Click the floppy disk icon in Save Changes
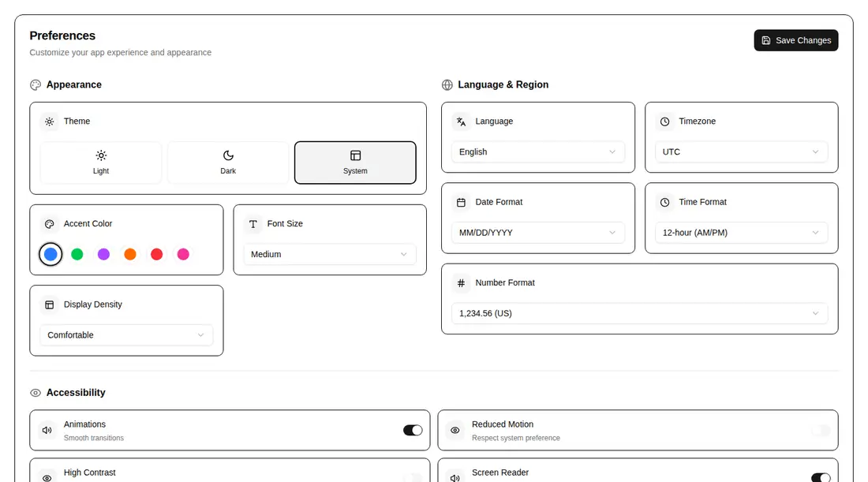Screen dimensions: 868x482 click(x=766, y=40)
